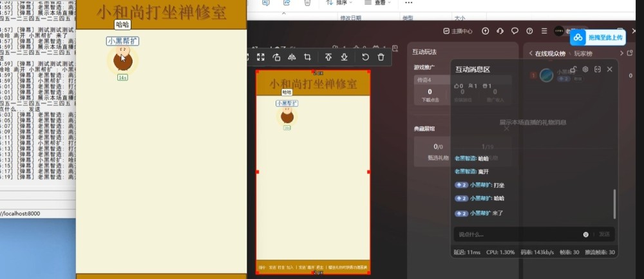Image resolution: width=644 pixels, height=279 pixels.
Task: Select the crop tool in toolbar
Action: click(307, 57)
